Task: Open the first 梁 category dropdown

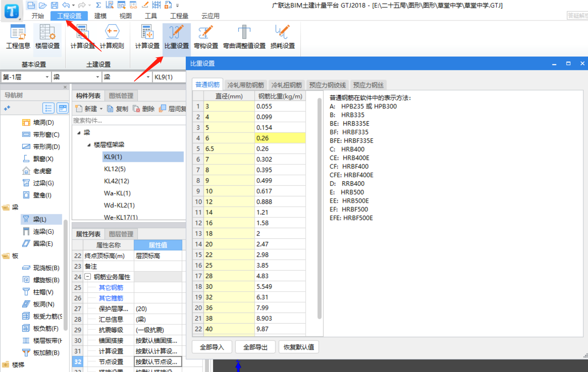Action: pyautogui.click(x=97, y=77)
